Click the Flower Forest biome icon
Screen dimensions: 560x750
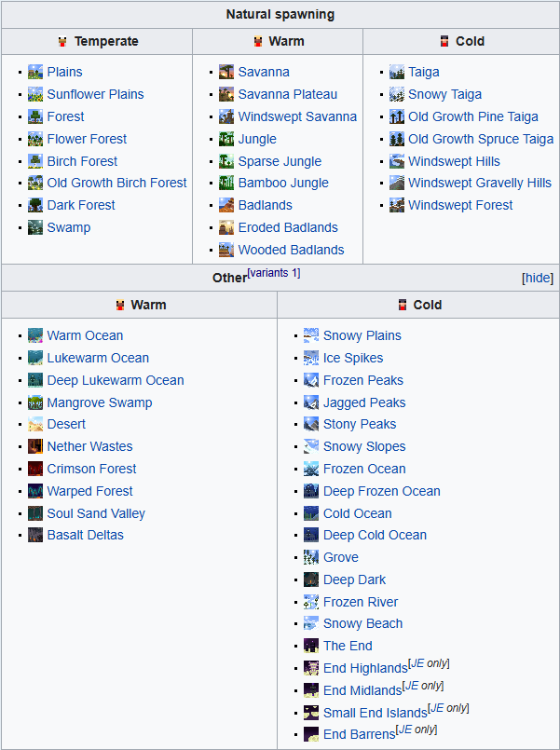(35, 139)
